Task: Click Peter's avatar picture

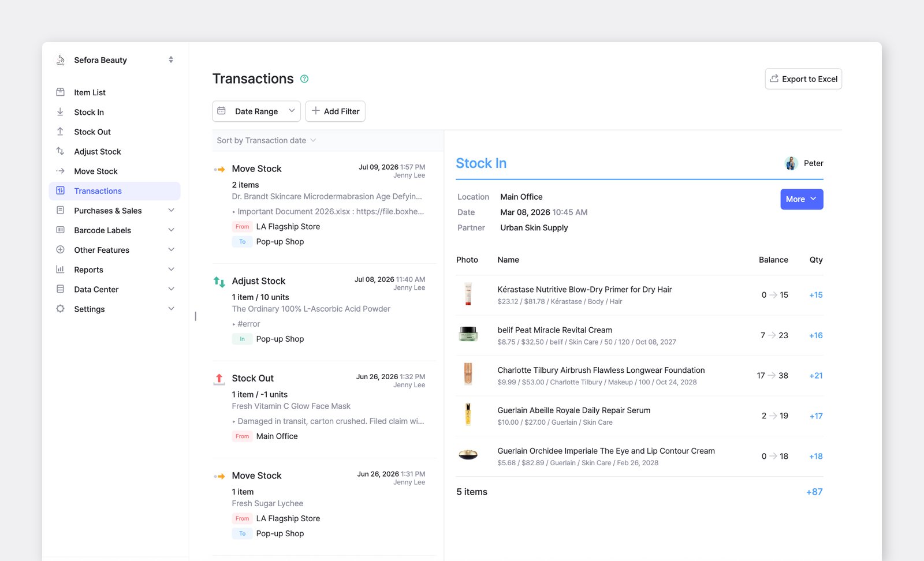Action: point(791,163)
